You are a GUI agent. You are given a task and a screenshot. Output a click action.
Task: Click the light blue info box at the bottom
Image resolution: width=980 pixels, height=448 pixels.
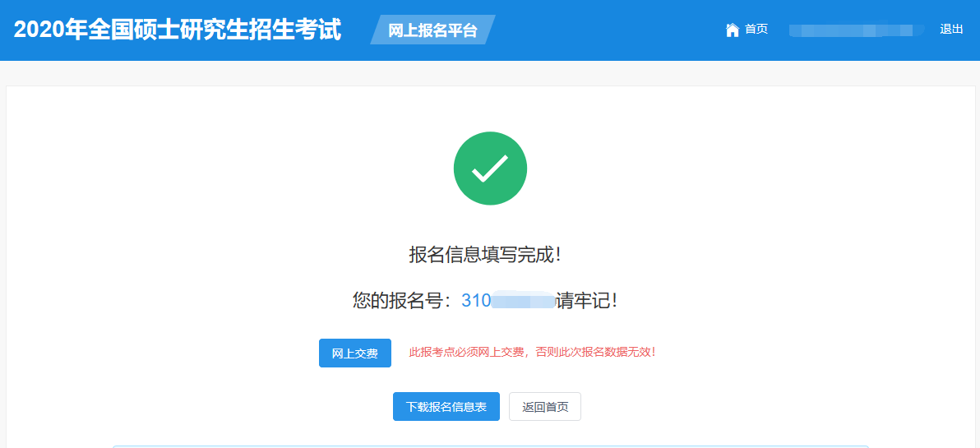(490, 446)
